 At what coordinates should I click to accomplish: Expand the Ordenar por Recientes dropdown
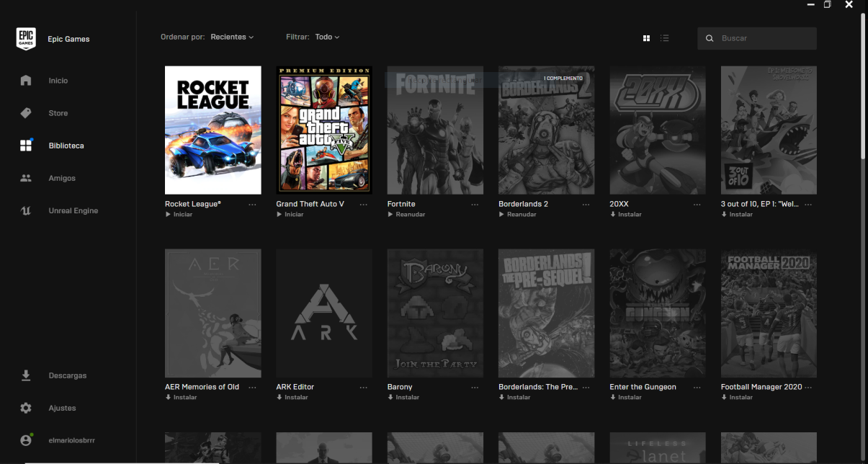tap(232, 37)
